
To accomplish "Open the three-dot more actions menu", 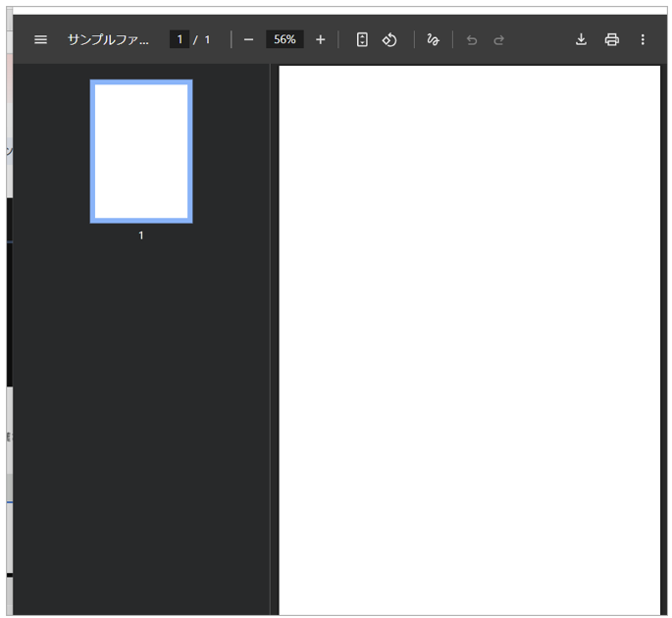I will [x=643, y=40].
